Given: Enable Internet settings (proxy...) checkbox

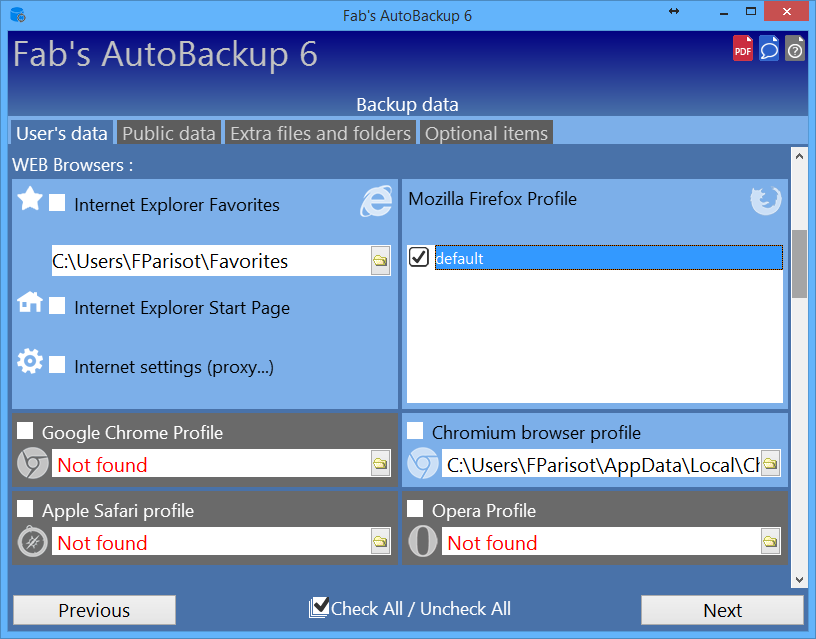Looking at the screenshot, I should [x=58, y=366].
